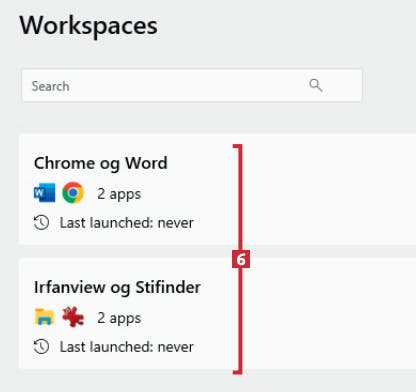Image resolution: width=416 pixels, height=392 pixels.
Task: Click "Last launched: never" under Irfanview og Stifinder
Action: pyautogui.click(x=126, y=347)
